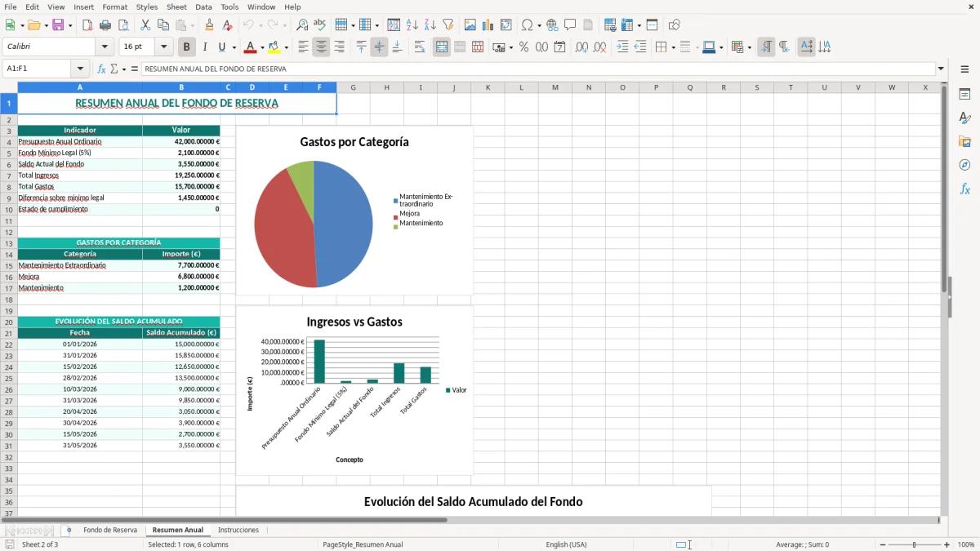The width and height of the screenshot is (980, 551).
Task: Click the Insert Hyperlink globe icon
Action: pos(552,25)
